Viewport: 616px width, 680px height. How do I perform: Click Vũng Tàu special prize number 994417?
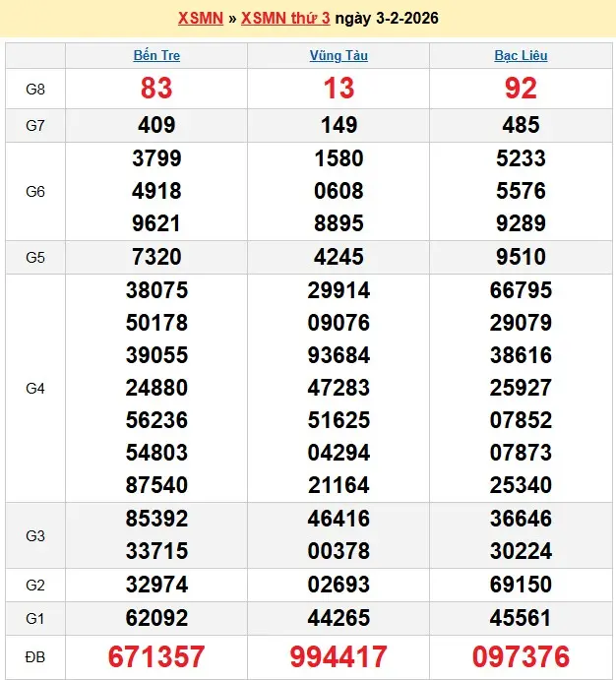339,656
